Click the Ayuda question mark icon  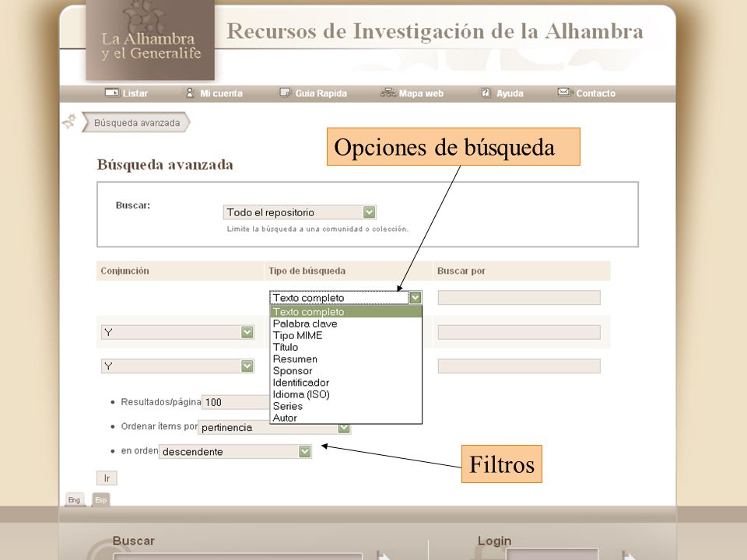click(486, 93)
